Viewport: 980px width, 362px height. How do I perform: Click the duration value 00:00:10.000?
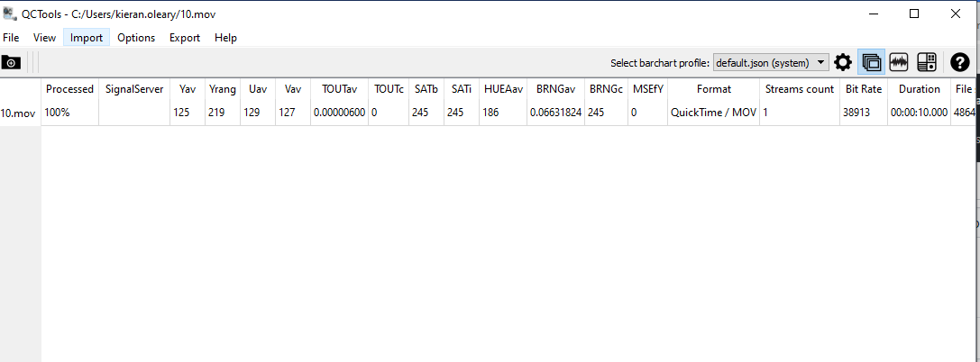(920, 113)
